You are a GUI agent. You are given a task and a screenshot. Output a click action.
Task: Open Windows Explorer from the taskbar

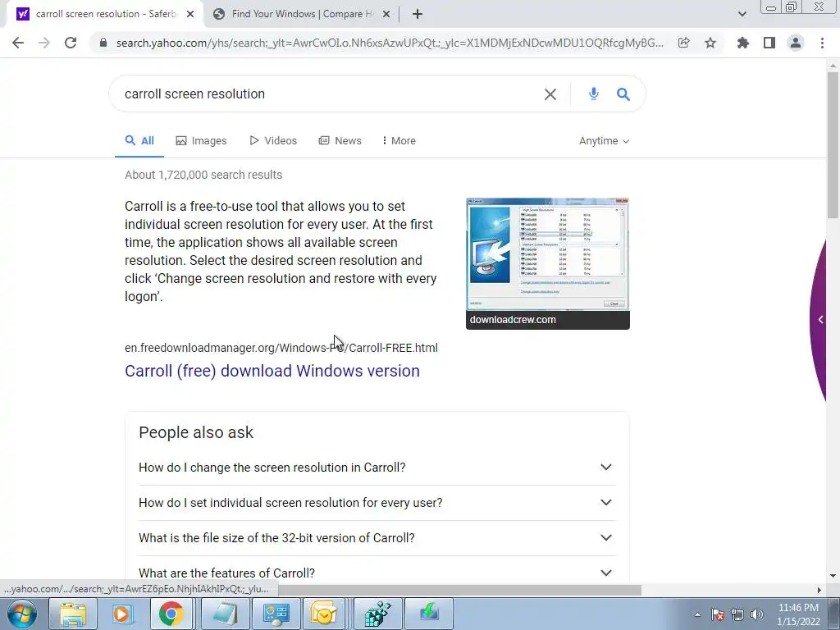[73, 614]
